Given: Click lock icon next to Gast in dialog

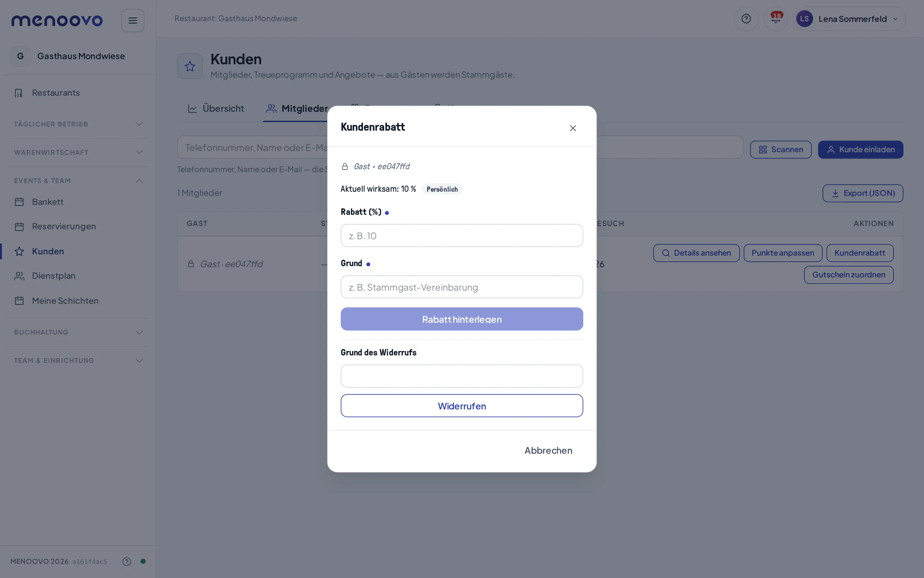Looking at the screenshot, I should click(345, 166).
